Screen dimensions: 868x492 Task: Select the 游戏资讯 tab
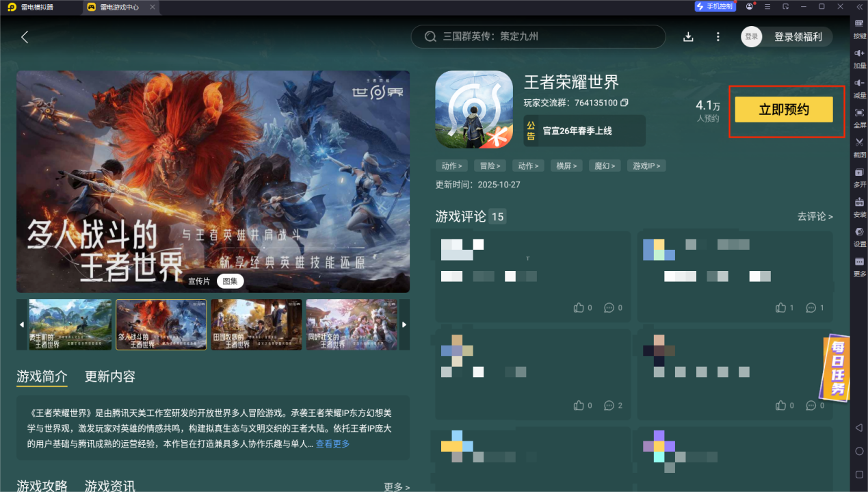coord(110,486)
